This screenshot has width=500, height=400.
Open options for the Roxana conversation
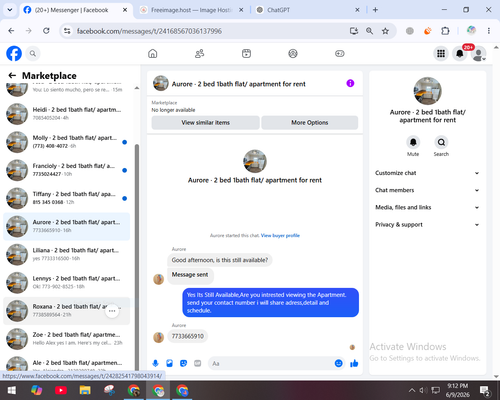point(112,311)
